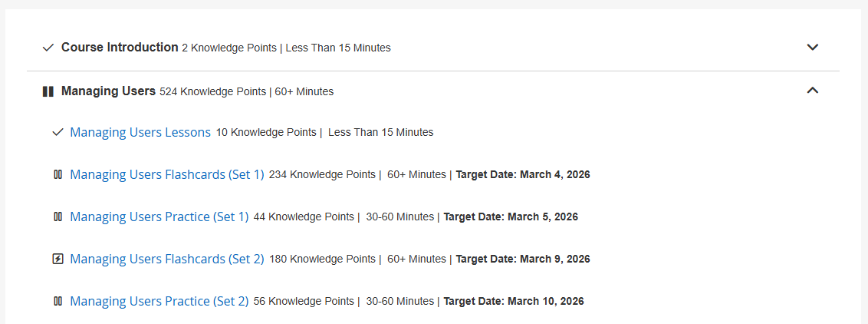868x324 pixels.
Task: Open Managing Users Practice (Set 1)
Action: pyautogui.click(x=159, y=217)
